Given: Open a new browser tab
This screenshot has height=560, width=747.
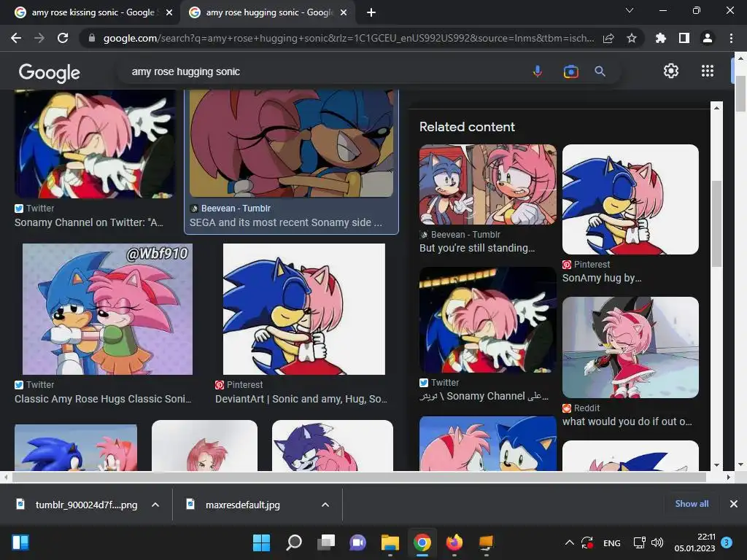Looking at the screenshot, I should point(371,13).
